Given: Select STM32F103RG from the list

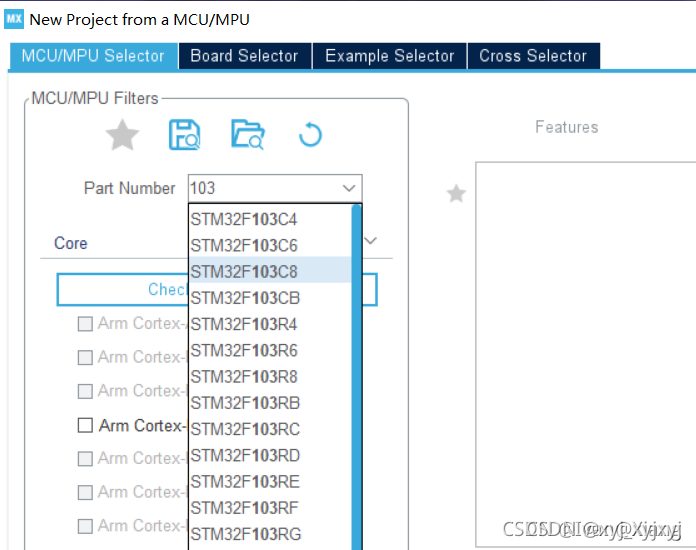Looking at the screenshot, I should point(270,534).
